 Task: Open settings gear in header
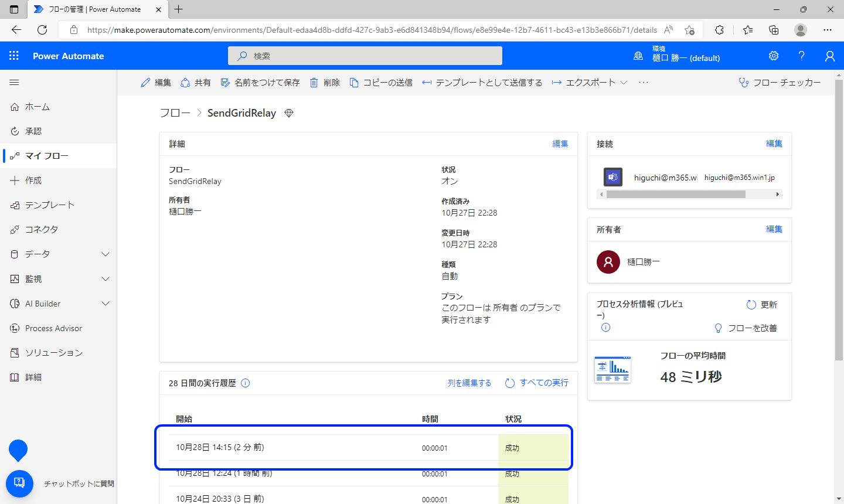(x=774, y=56)
